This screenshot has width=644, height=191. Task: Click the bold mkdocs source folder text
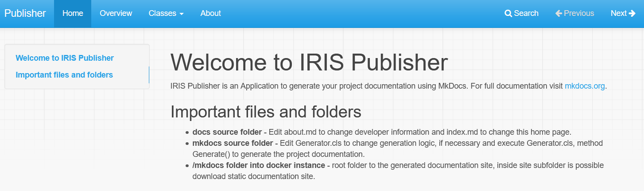point(233,143)
